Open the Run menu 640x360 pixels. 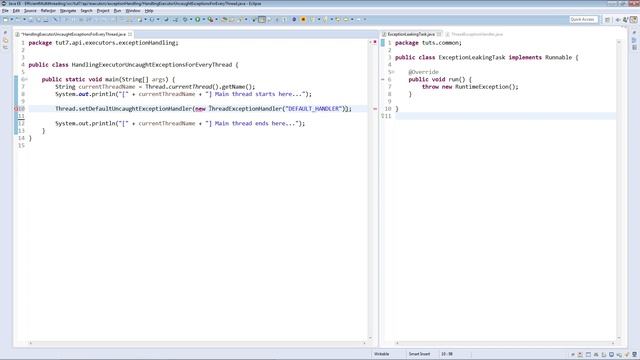pos(117,11)
